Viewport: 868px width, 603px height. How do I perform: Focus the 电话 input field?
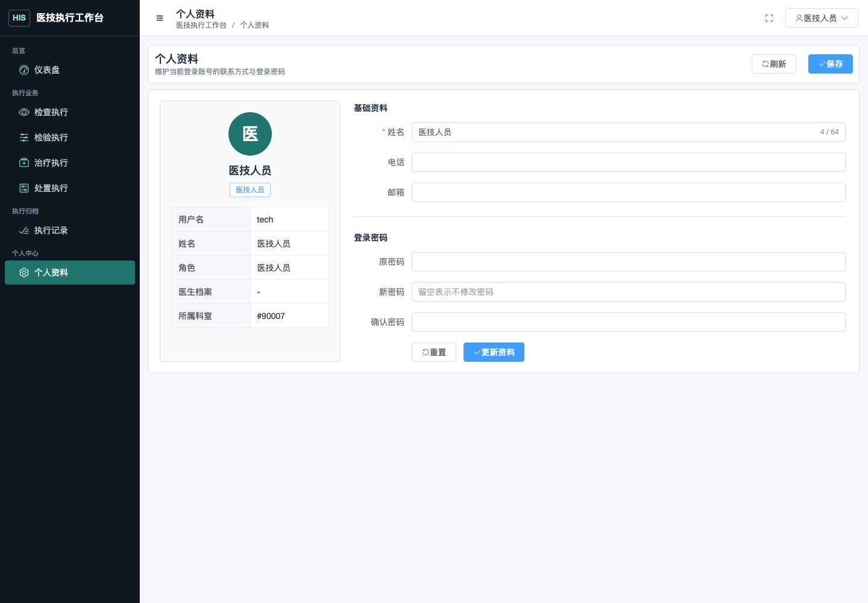tap(629, 162)
